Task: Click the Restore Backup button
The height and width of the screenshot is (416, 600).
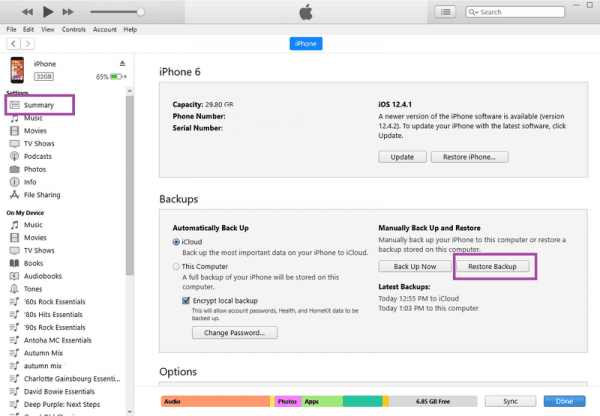Action: click(x=492, y=266)
